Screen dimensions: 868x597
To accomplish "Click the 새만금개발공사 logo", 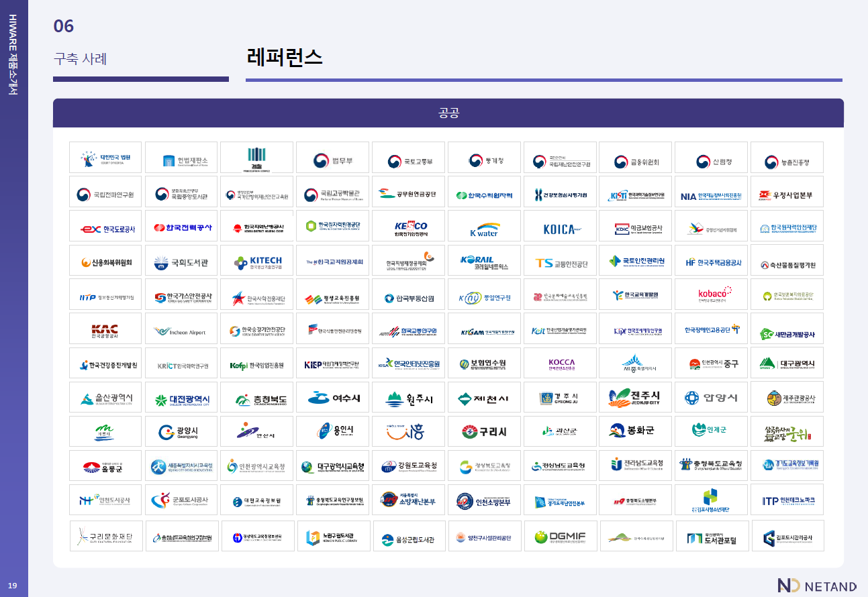I will pyautogui.click(x=787, y=329).
